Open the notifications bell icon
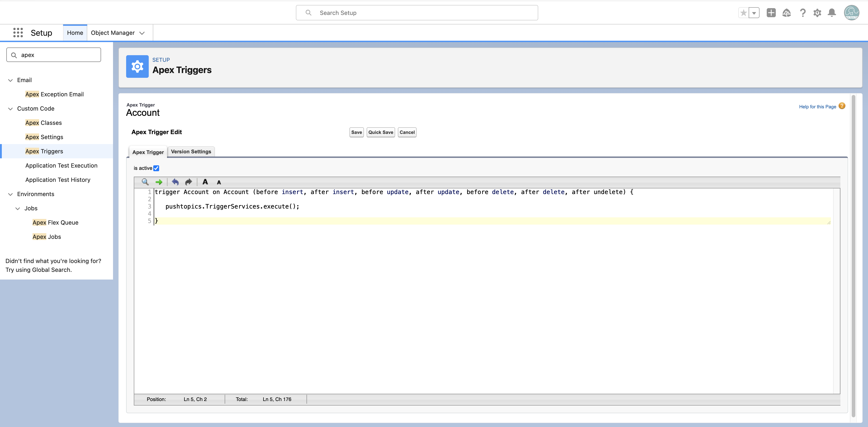Viewport: 868px width, 427px height. (x=832, y=13)
